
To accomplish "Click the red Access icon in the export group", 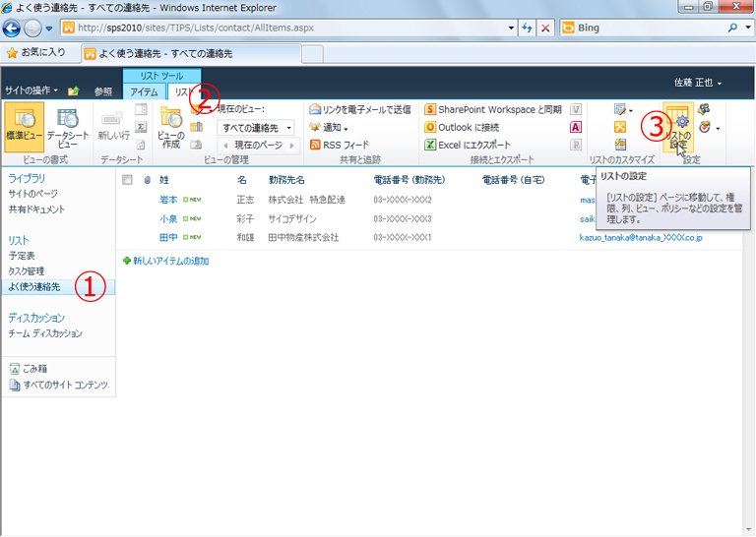I will point(576,127).
